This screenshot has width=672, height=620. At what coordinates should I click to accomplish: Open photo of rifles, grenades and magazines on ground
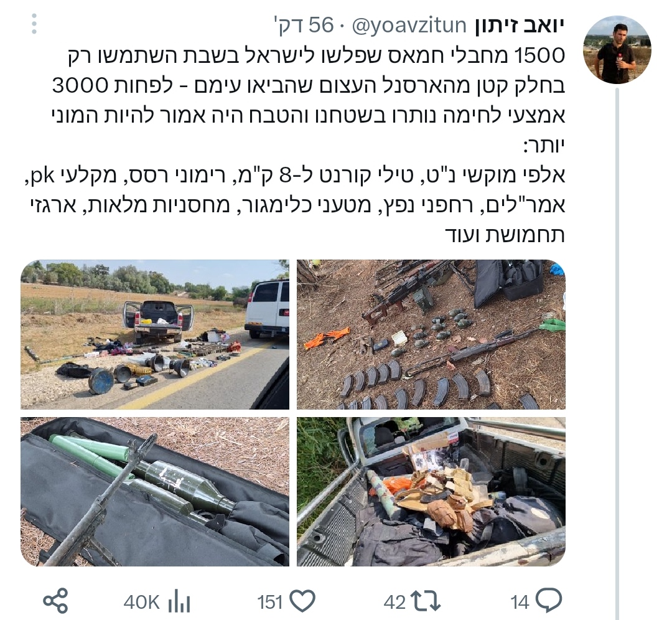431,334
